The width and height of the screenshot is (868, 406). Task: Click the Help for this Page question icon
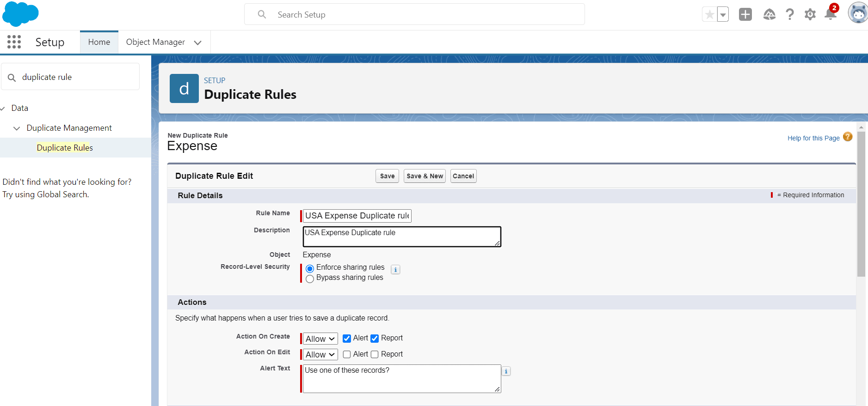[848, 137]
